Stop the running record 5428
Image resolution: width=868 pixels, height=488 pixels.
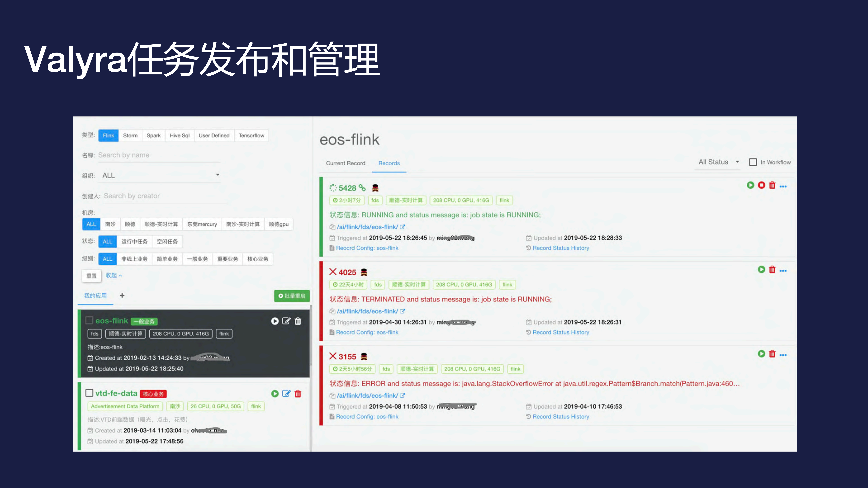click(x=761, y=186)
